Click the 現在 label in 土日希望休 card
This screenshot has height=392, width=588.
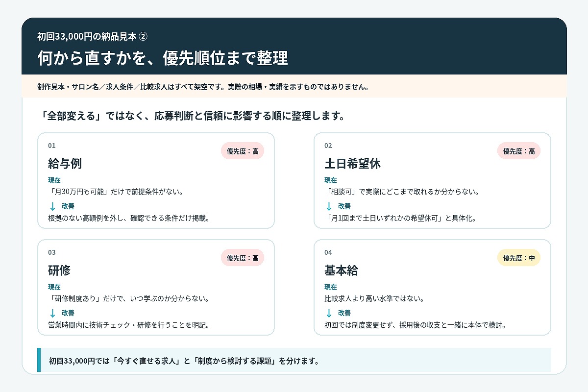click(331, 180)
